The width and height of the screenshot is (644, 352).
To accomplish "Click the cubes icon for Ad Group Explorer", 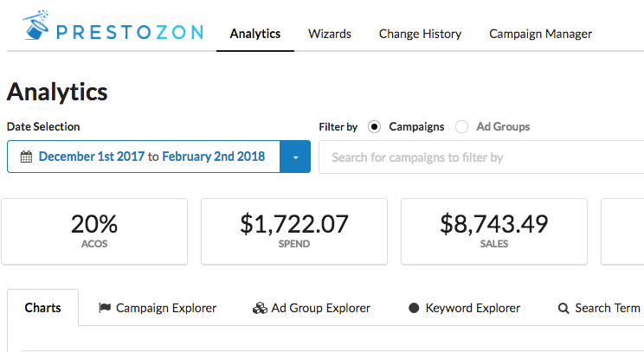I will click(x=259, y=308).
